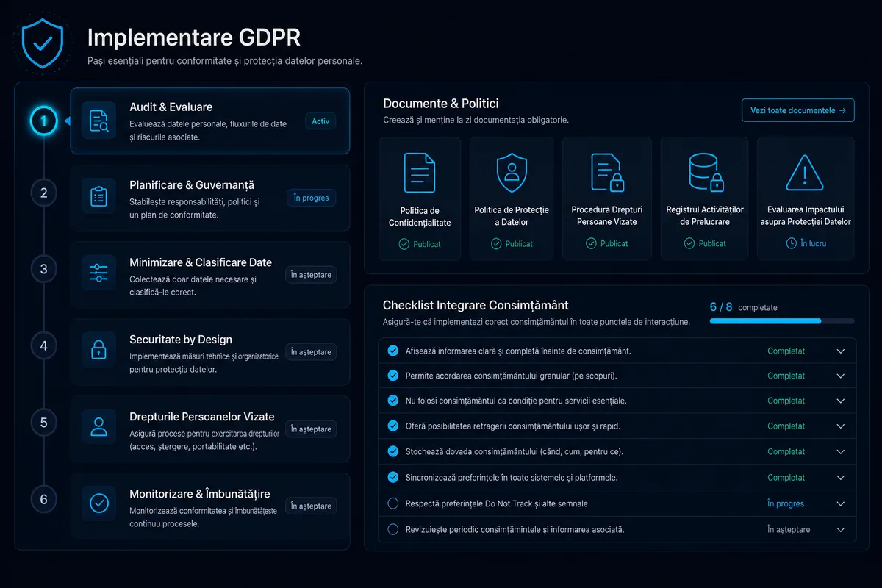Click the Politica de Confidențialitate document icon
882x588 pixels.
420,172
